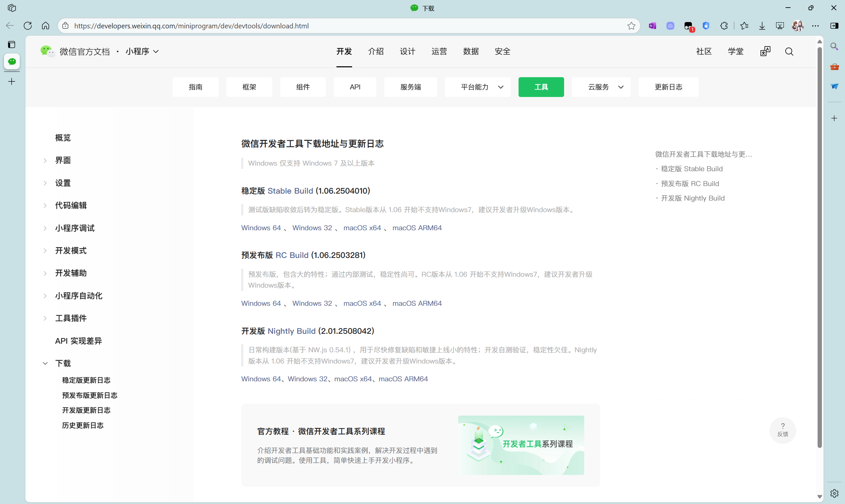
Task: Jump to 开发版 Nightly Build in outline
Action: (x=693, y=198)
